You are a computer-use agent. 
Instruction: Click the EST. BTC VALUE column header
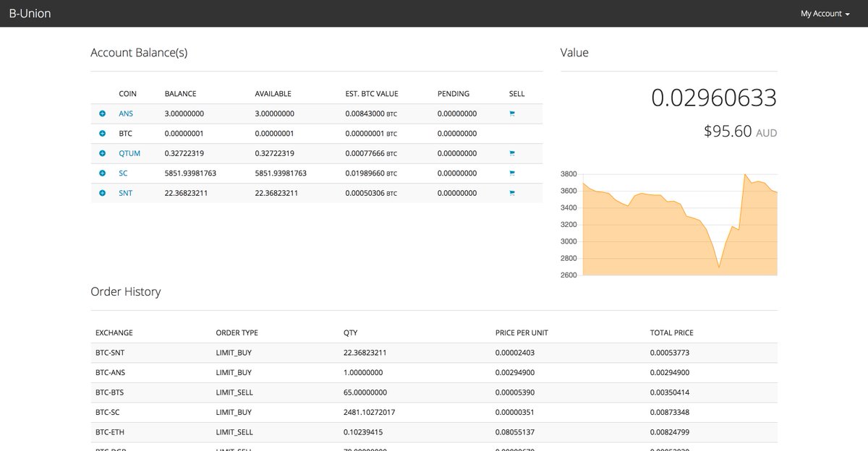[x=372, y=94]
